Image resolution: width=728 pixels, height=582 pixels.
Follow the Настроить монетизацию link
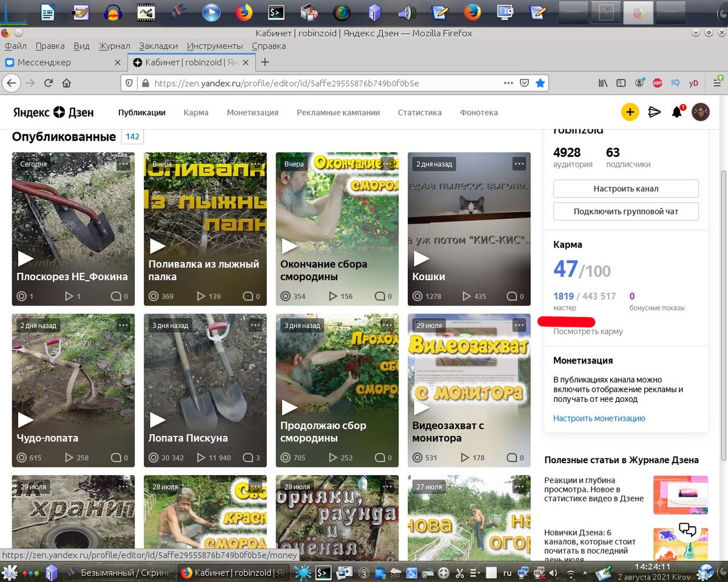click(599, 418)
